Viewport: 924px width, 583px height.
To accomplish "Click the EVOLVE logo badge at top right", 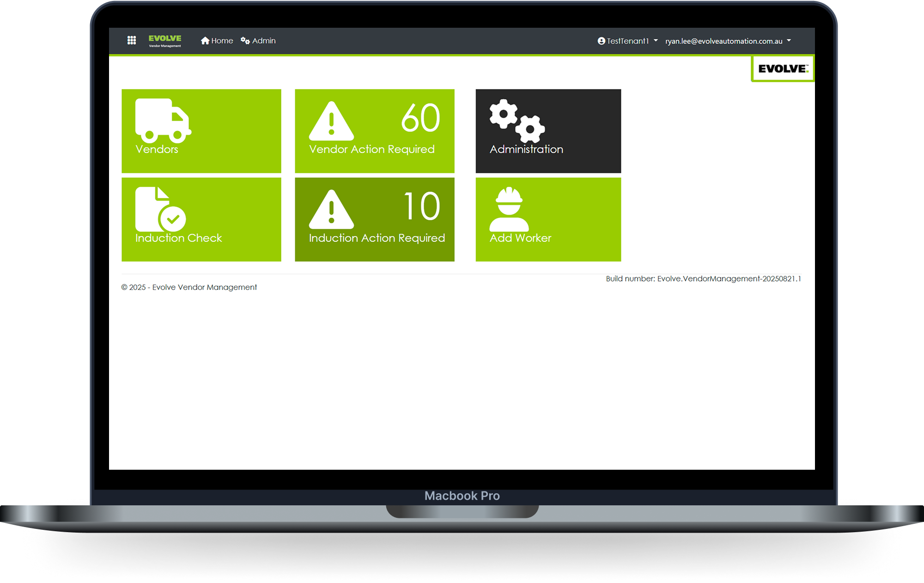I will click(783, 68).
